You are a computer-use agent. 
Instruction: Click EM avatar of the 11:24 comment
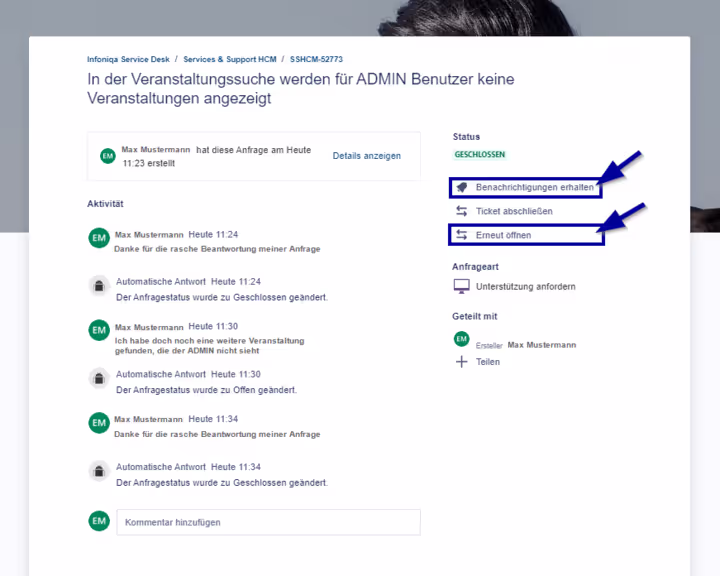pyautogui.click(x=99, y=238)
